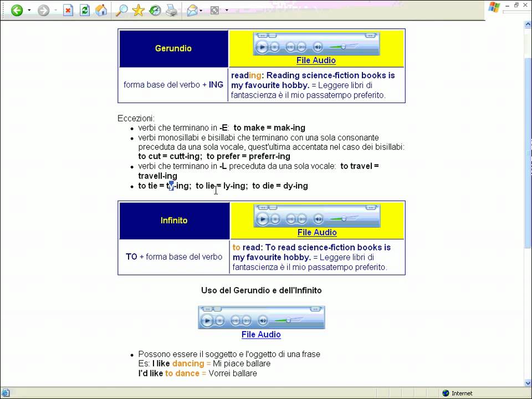532x399 pixels.
Task: Click the page icon in the status bar
Action: point(6,393)
